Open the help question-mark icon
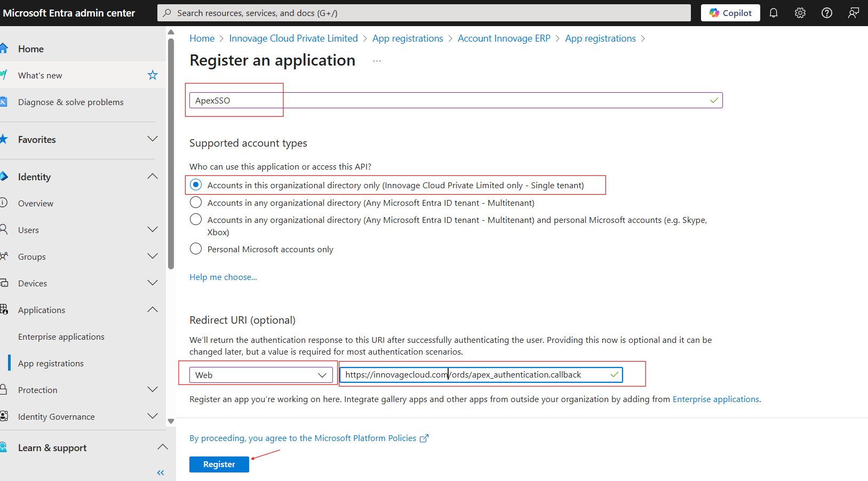The width and height of the screenshot is (868, 481). coord(826,12)
